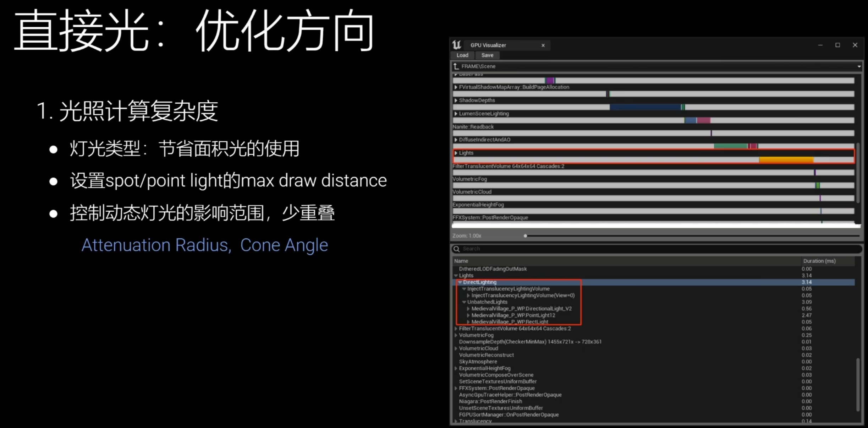Expand the LumenSceneLighting timeline row

456,114
